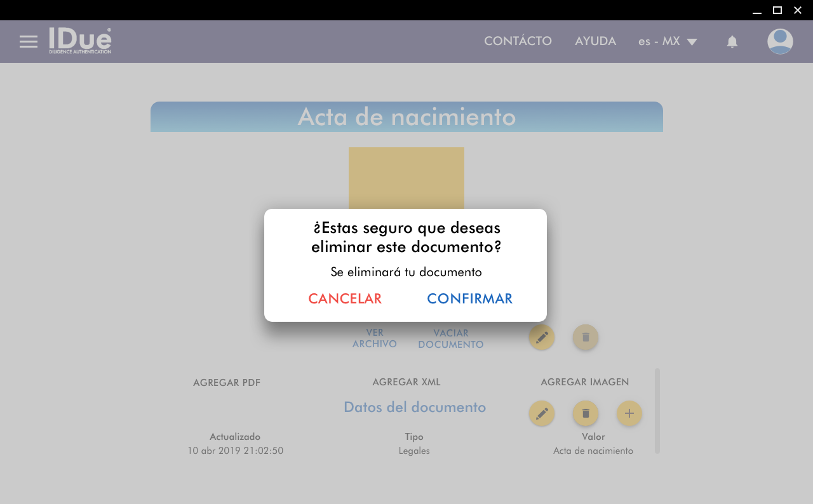Open the notifications bell
The width and height of the screenshot is (813, 504).
pos(732,42)
